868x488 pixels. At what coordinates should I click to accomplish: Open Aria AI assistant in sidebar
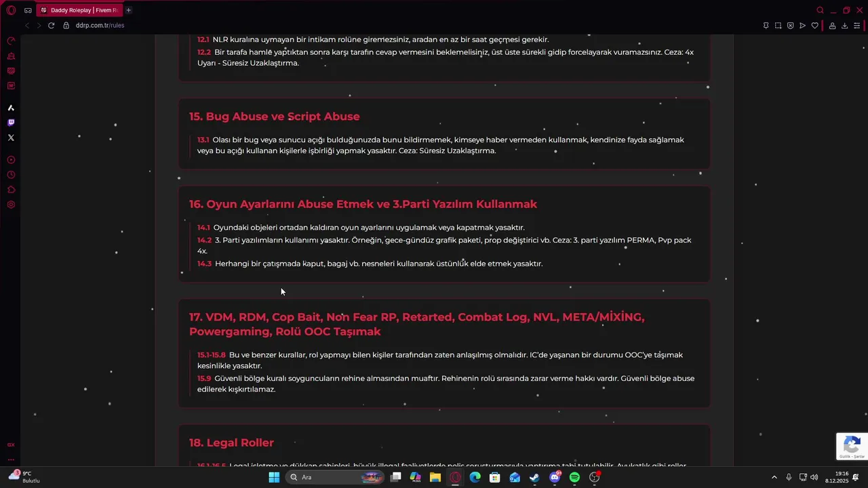[11, 108]
